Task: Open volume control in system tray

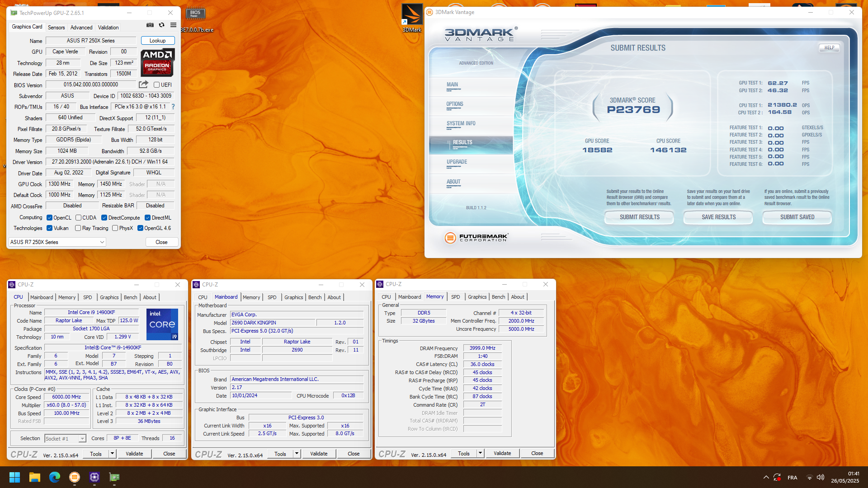Action: (x=821, y=478)
